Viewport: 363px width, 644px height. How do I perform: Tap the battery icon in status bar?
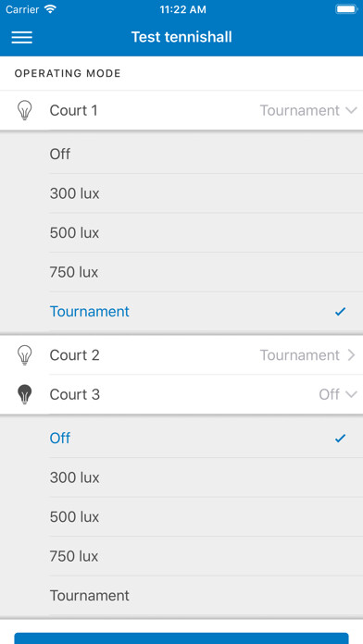click(x=345, y=9)
